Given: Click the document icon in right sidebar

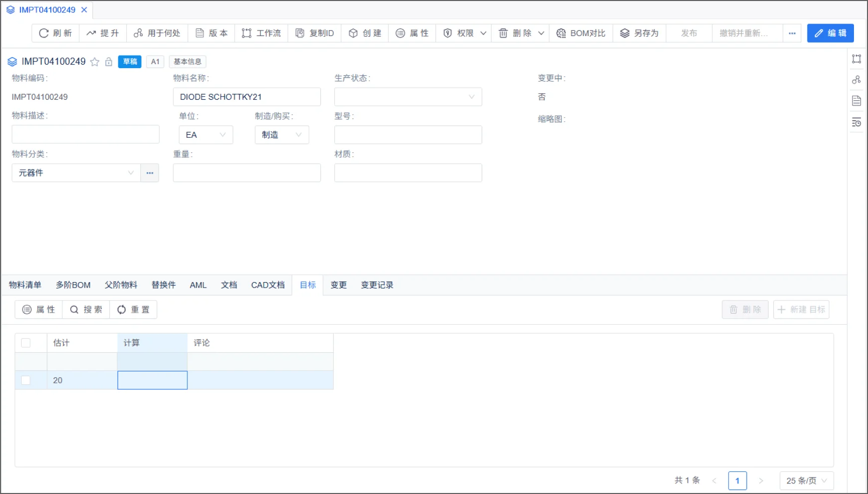Looking at the screenshot, I should [856, 101].
